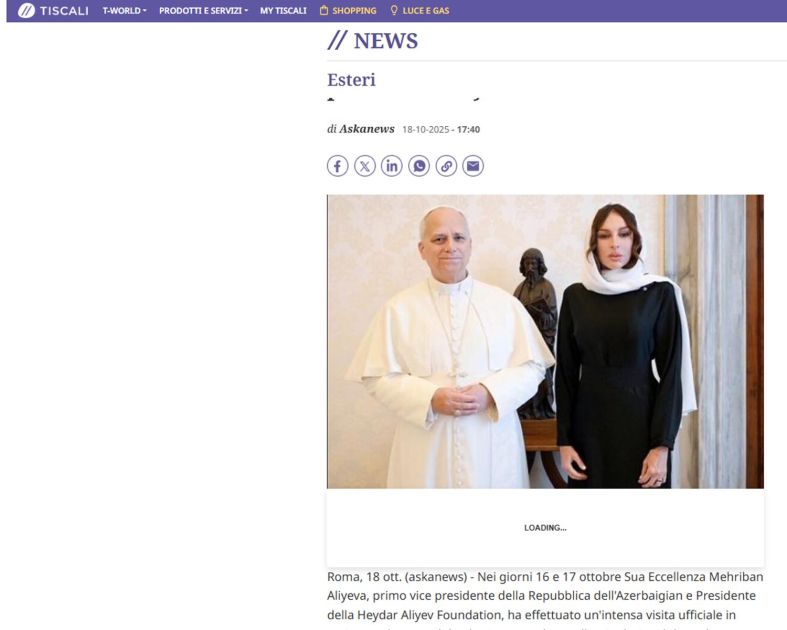The height and width of the screenshot is (630, 787).
Task: Share article on X (Twitter)
Action: (365, 166)
